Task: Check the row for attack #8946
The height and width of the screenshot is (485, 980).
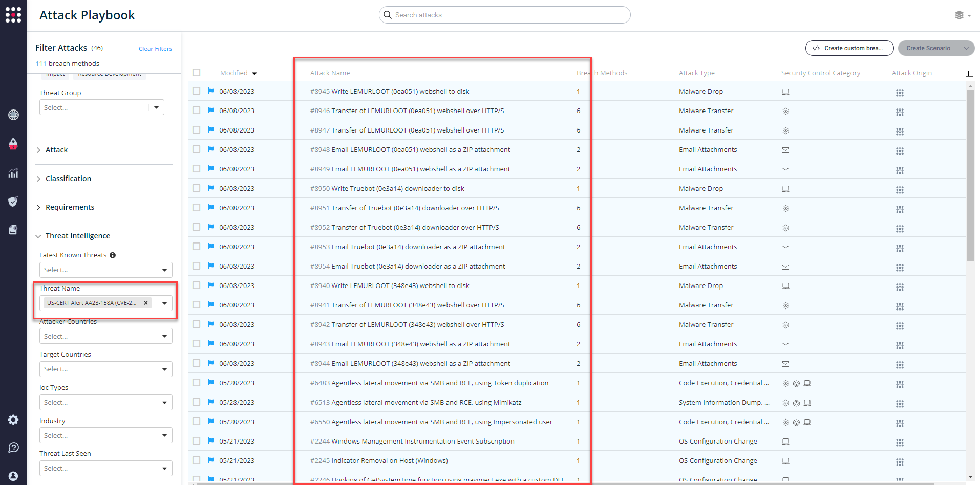Action: pyautogui.click(x=196, y=110)
